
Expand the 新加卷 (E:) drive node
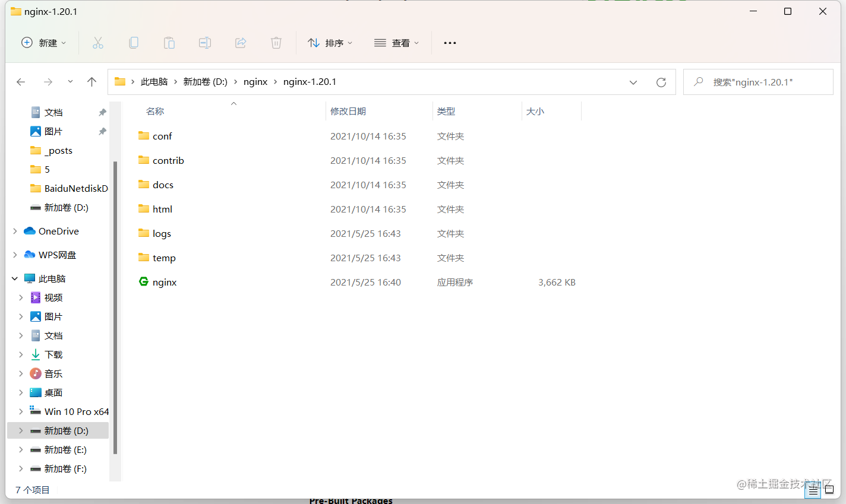21,449
